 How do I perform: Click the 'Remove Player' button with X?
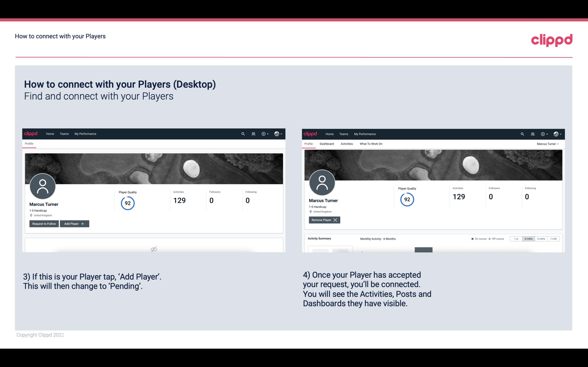[324, 220]
